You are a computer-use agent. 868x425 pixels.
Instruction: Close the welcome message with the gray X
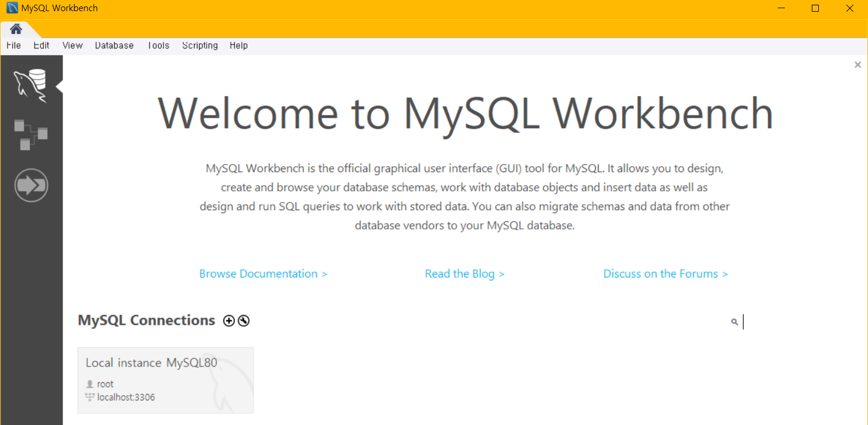tap(857, 64)
